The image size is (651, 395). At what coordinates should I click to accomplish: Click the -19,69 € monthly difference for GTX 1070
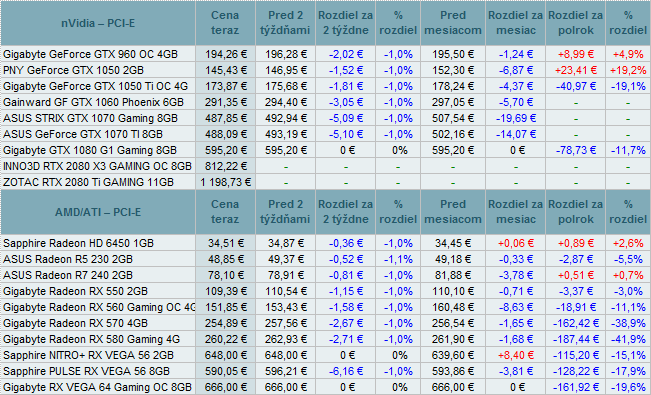516,118
